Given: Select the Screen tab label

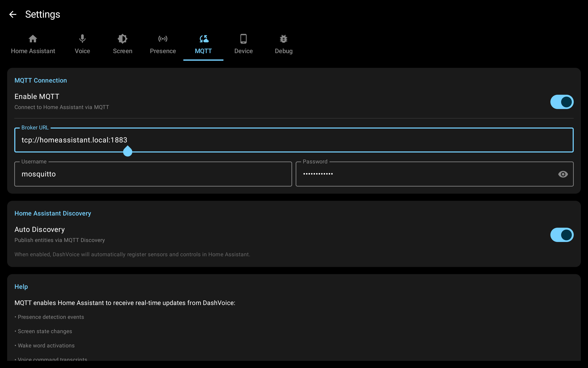Looking at the screenshot, I should pos(122,51).
